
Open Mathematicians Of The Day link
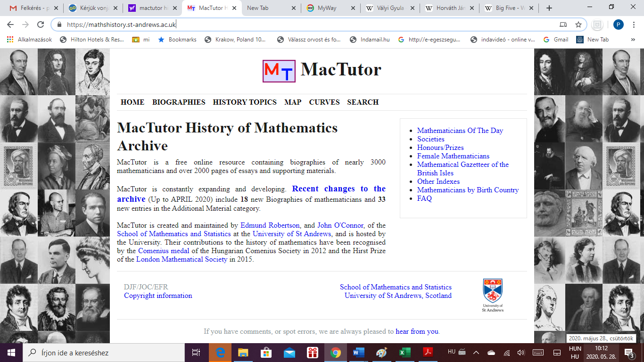pyautogui.click(x=460, y=131)
